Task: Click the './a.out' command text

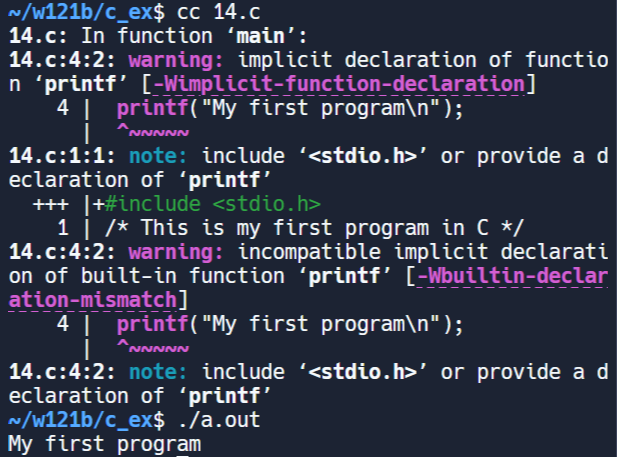Action: tap(218, 420)
